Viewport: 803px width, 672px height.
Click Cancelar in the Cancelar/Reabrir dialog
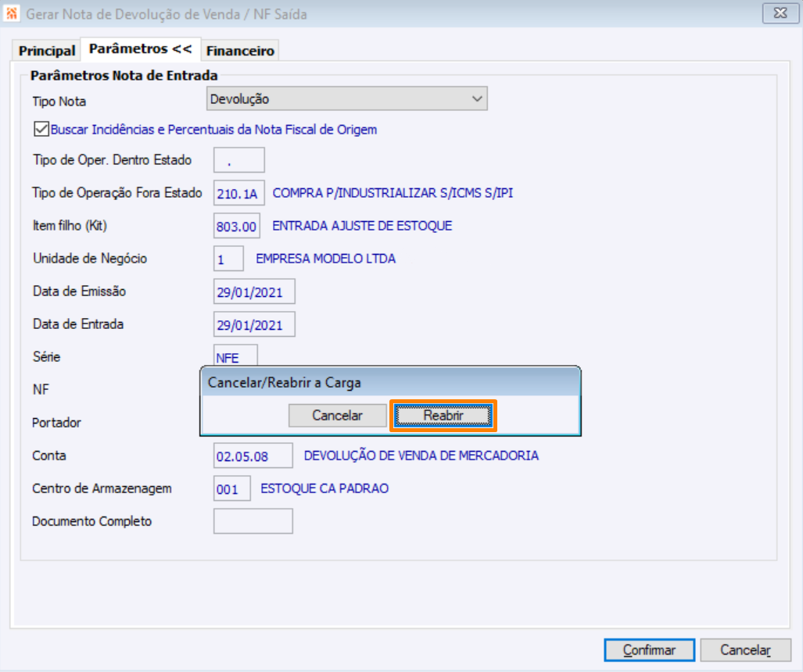[x=338, y=415]
